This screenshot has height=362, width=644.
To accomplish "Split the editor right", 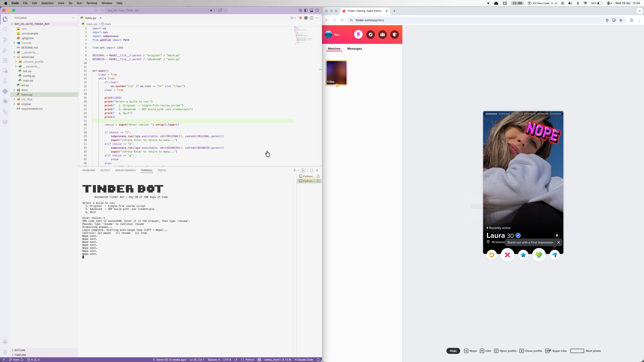I will click(312, 18).
